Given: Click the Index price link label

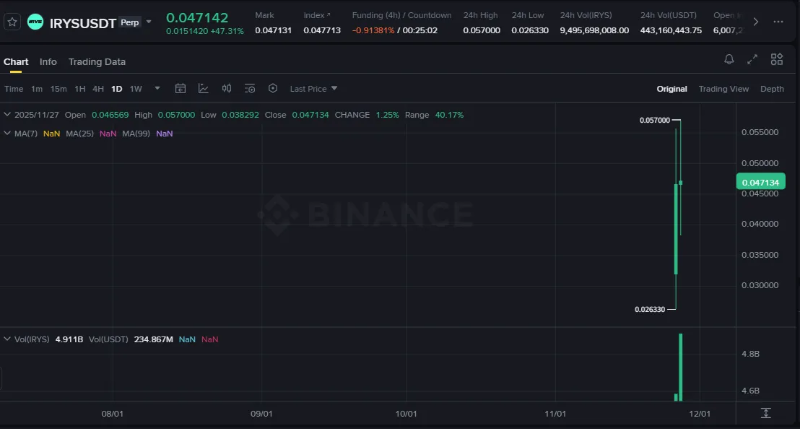Looking at the screenshot, I should point(317,15).
